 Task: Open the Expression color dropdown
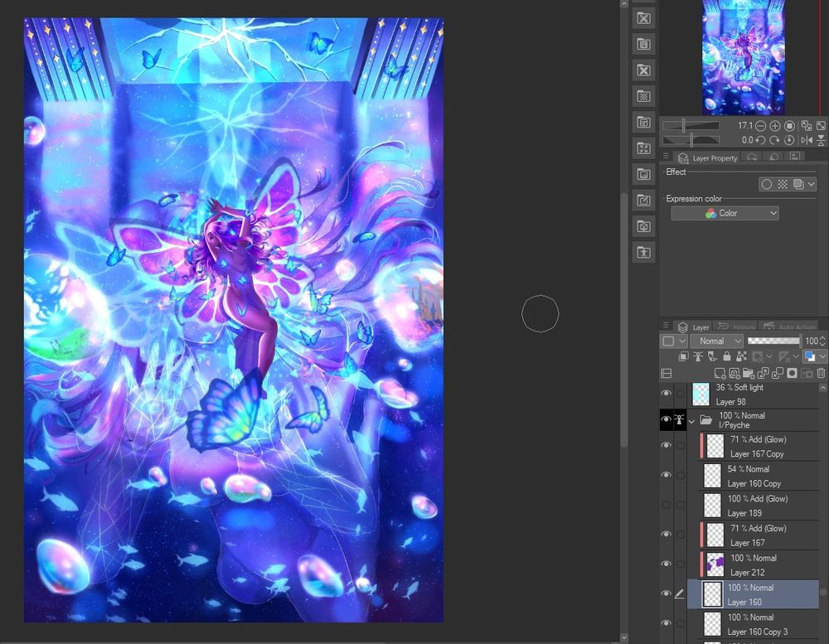click(x=725, y=213)
